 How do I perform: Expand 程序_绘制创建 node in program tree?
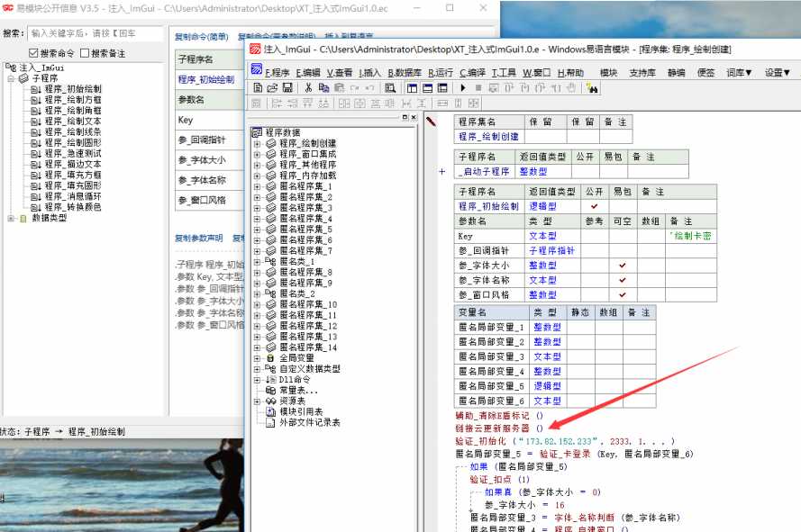(258, 143)
